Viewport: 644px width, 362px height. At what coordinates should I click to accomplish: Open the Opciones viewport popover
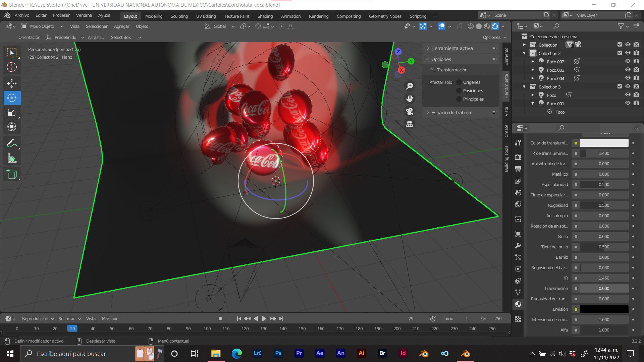coord(494,37)
